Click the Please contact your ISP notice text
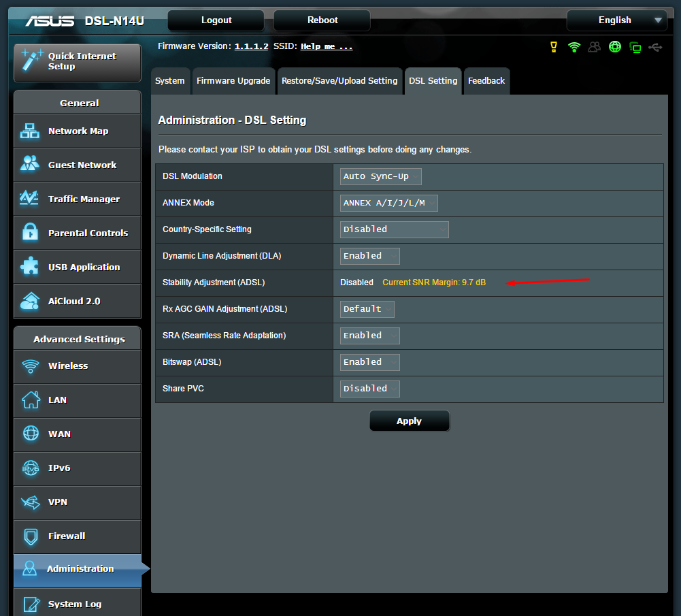The width and height of the screenshot is (681, 616). pos(315,150)
